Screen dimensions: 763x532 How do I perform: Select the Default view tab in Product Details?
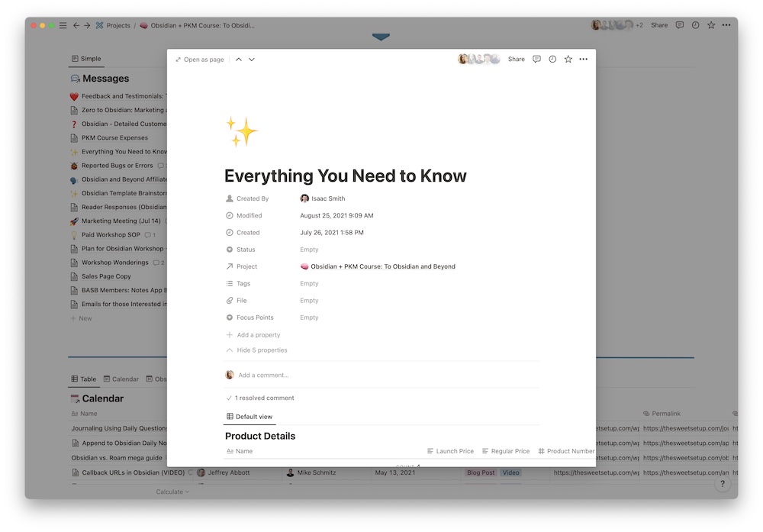pyautogui.click(x=250, y=417)
